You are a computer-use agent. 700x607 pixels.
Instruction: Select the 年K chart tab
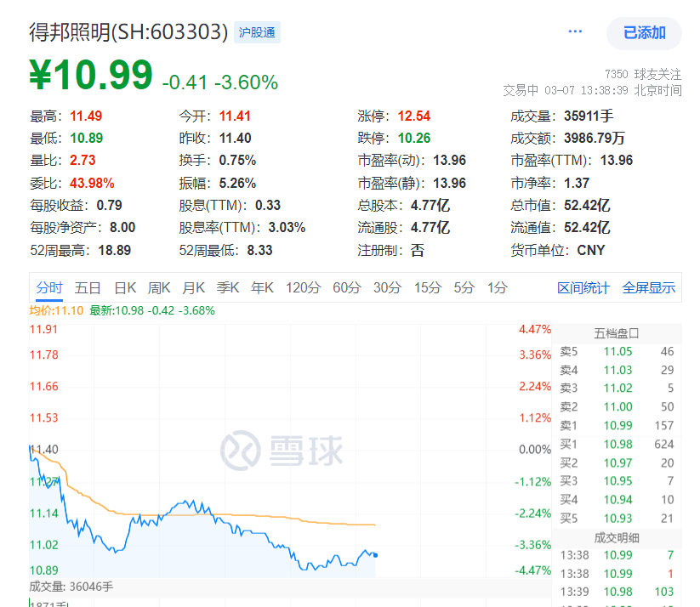click(x=262, y=287)
